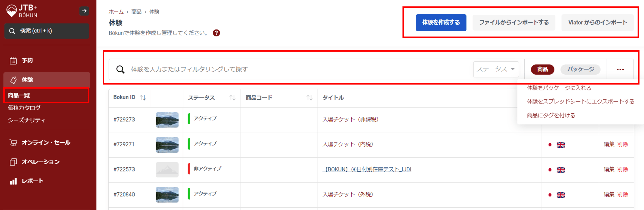Click the red help question mark icon

click(x=216, y=33)
